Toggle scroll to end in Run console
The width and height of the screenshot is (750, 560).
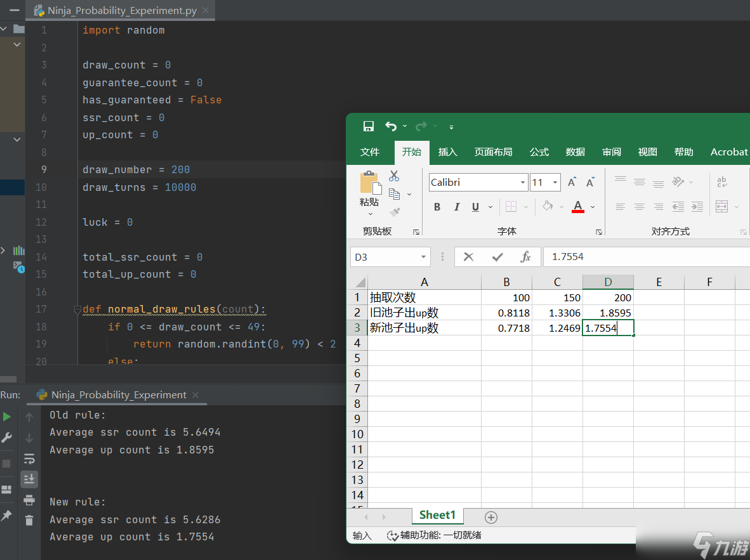pos(29,479)
